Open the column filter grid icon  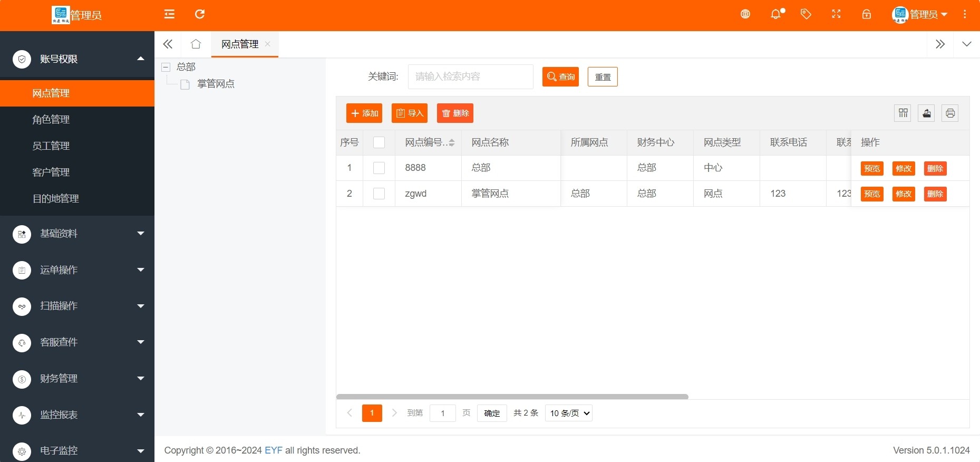(903, 113)
